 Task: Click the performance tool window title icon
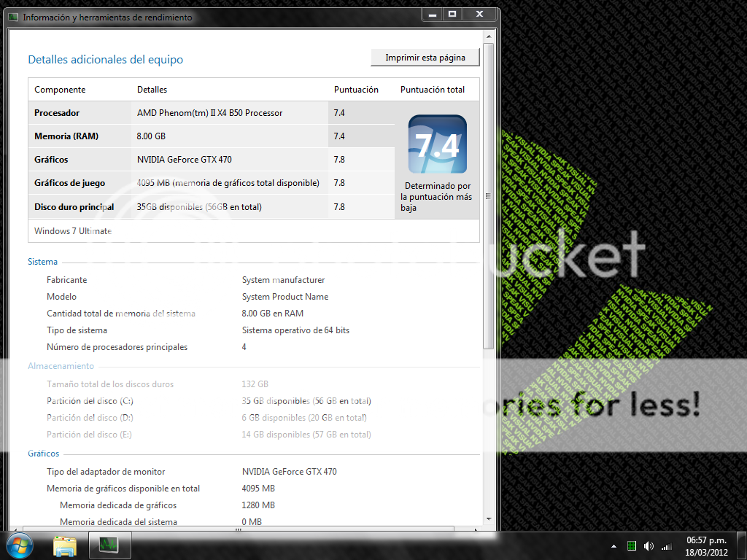point(13,17)
